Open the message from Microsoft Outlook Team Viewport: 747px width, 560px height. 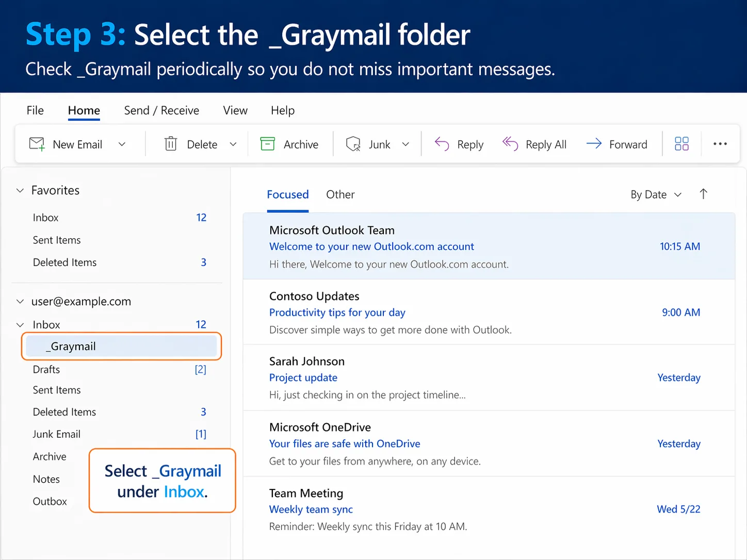pyautogui.click(x=489, y=246)
